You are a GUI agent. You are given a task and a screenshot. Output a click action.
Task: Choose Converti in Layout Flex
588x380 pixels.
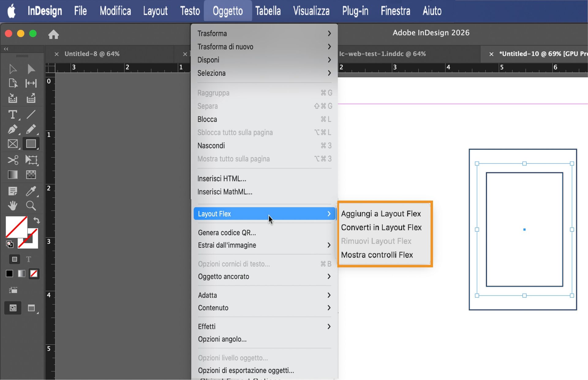(x=382, y=227)
